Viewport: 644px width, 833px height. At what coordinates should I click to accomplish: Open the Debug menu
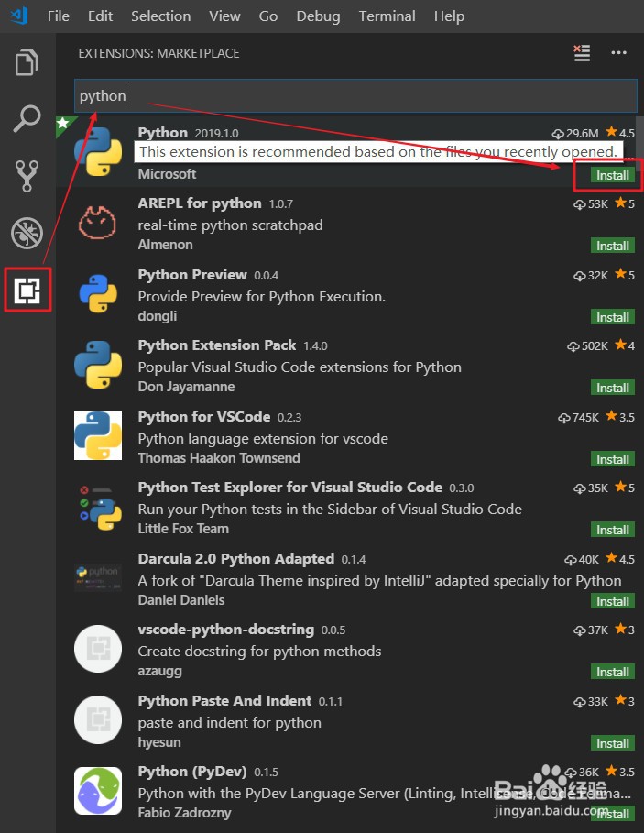[318, 16]
